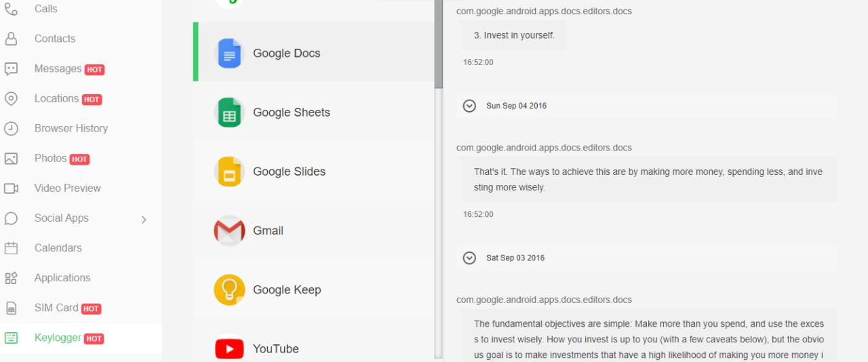Click the Google Keep lightbulb icon
Image resolution: width=868 pixels, height=362 pixels.
229,289
